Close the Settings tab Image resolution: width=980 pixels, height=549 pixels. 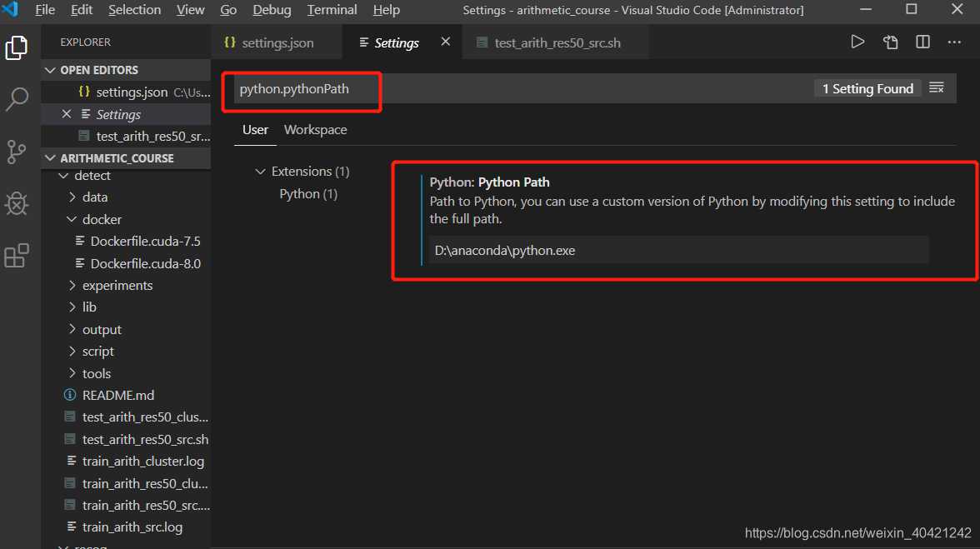(x=446, y=42)
